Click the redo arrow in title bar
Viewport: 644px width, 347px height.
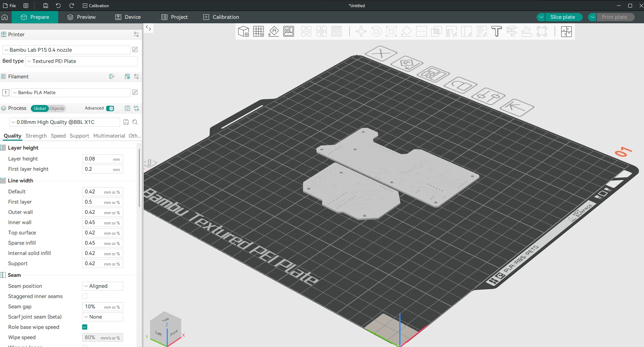pos(72,6)
